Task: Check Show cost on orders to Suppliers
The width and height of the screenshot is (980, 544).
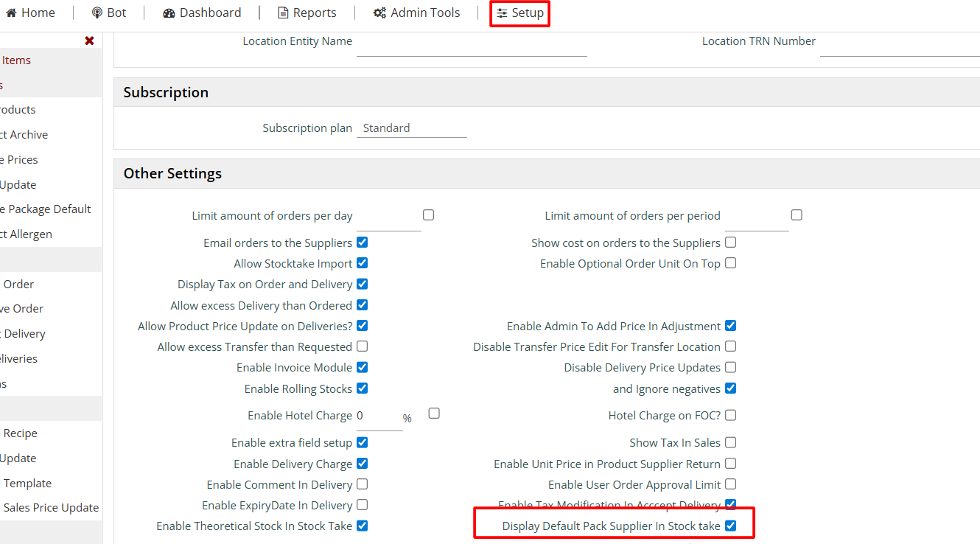Action: click(730, 242)
